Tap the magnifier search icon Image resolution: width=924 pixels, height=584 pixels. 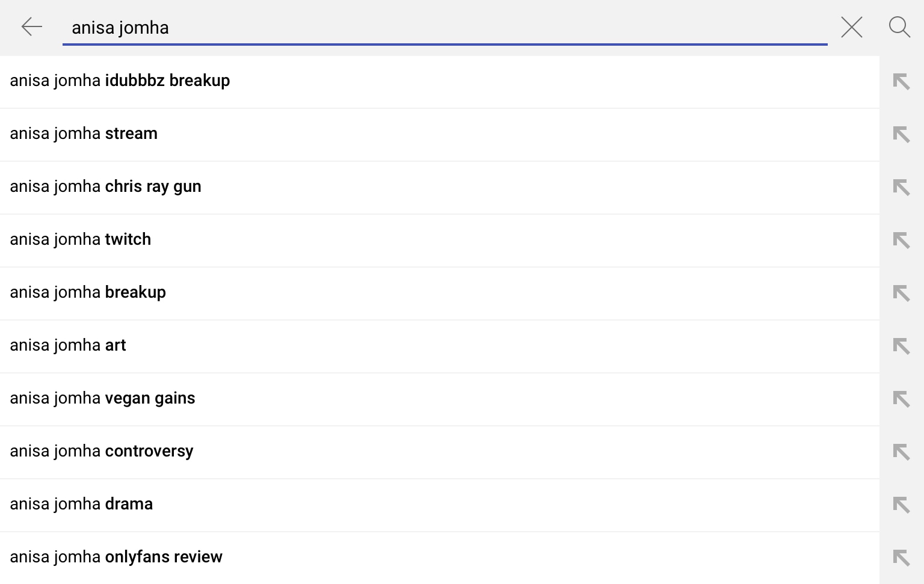(899, 27)
